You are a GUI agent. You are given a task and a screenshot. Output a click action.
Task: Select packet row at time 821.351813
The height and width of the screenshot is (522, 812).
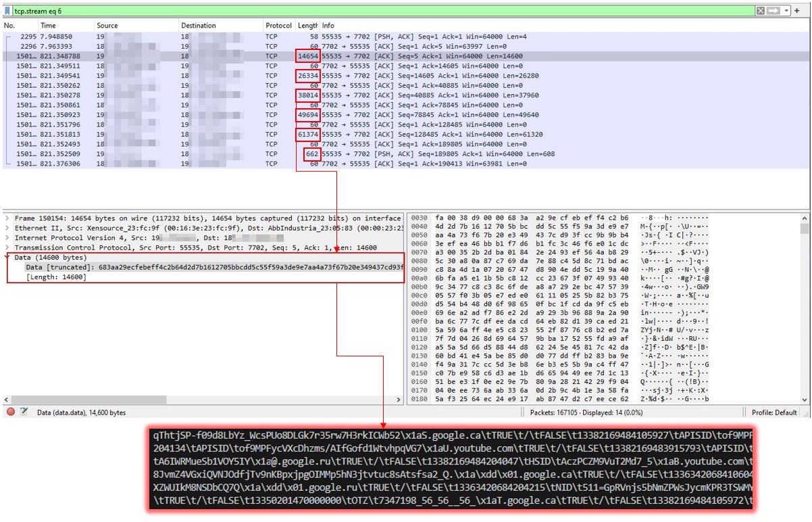click(405, 134)
